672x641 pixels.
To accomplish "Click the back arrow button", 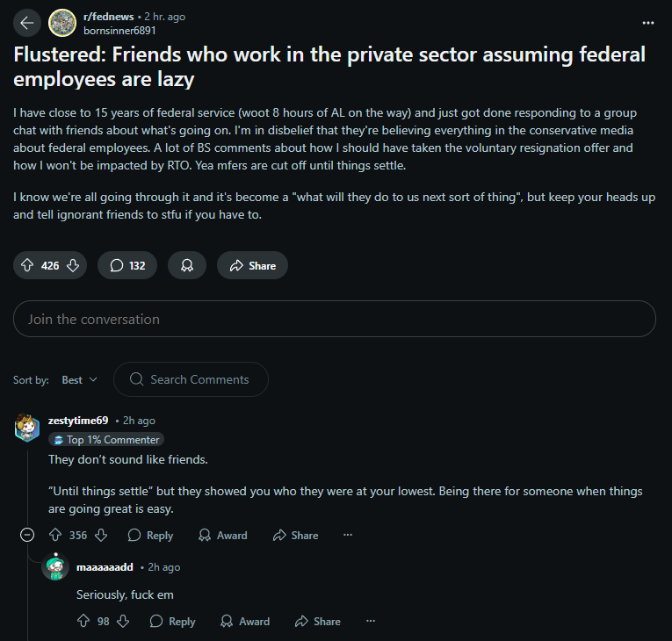I will (27, 23).
